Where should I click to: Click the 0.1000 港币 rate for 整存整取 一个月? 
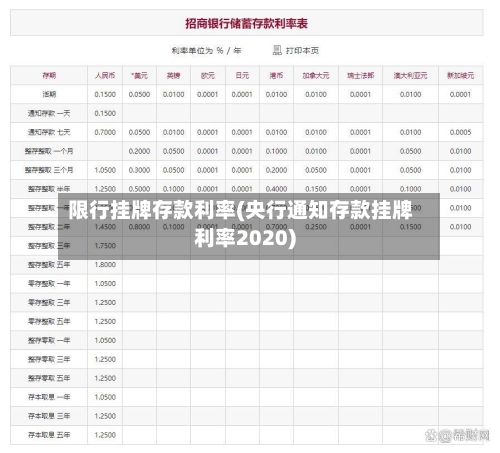[276, 151]
